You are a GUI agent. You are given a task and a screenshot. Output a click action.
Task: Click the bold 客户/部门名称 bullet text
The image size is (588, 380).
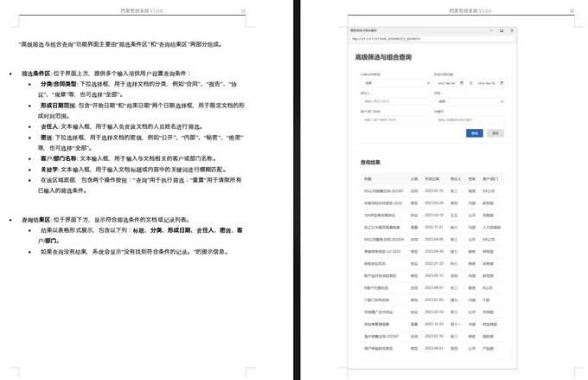pyautogui.click(x=59, y=158)
